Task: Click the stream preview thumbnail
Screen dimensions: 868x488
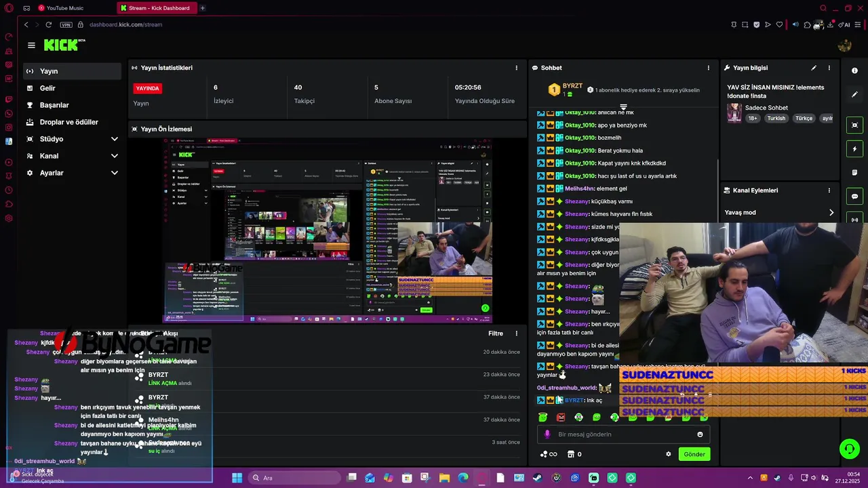Action: [x=328, y=230]
